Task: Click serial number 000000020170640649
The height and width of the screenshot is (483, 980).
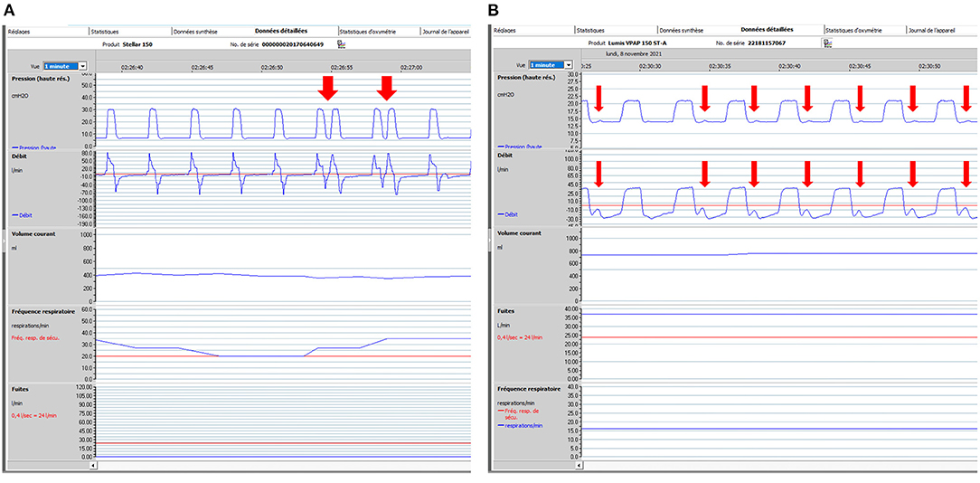Action: coord(295,44)
